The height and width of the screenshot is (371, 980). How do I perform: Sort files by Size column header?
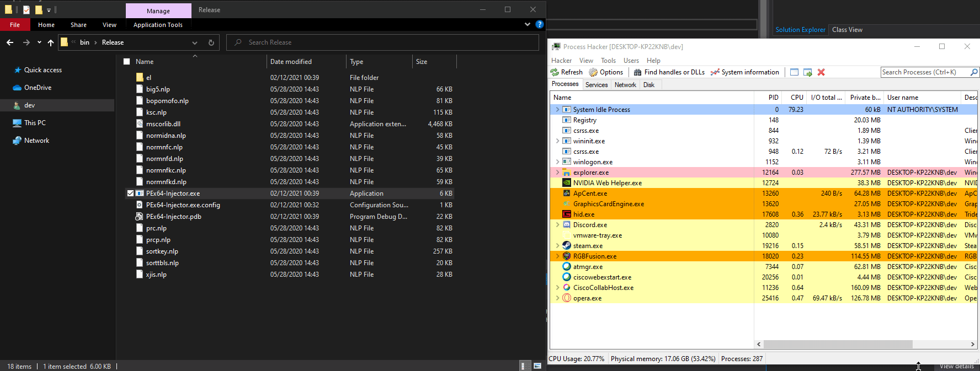tap(434, 62)
